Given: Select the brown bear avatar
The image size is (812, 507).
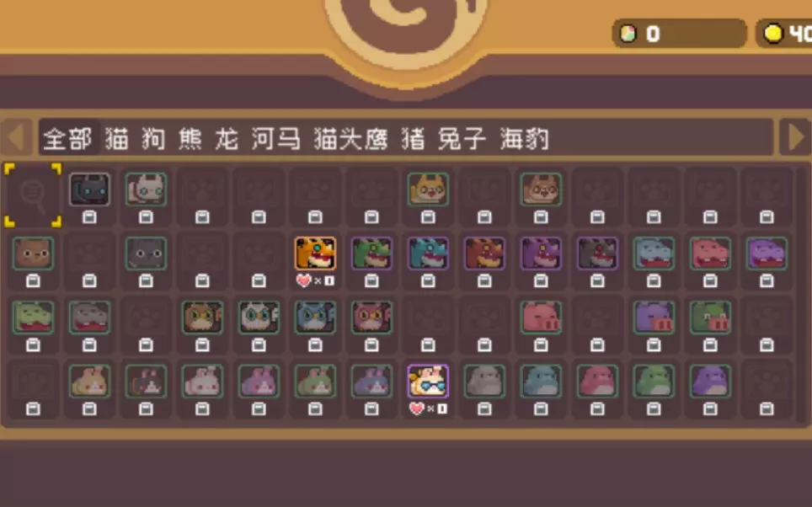Looking at the screenshot, I should click(33, 253).
